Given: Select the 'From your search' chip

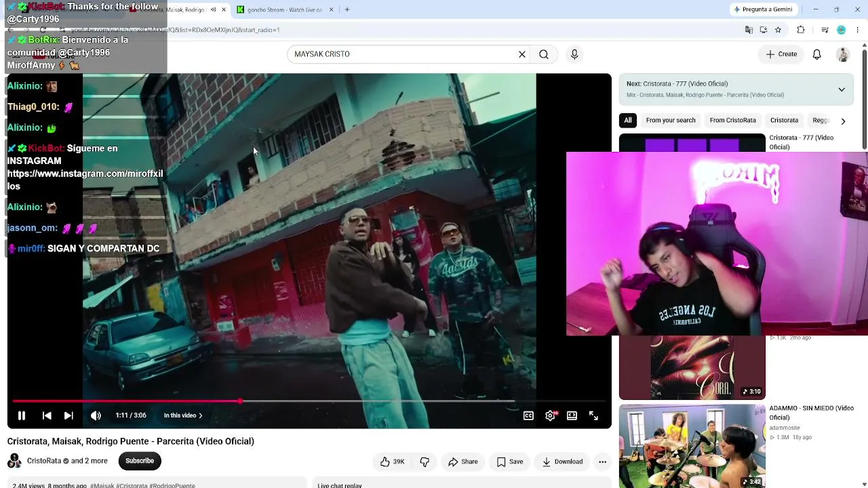Looking at the screenshot, I should [671, 121].
